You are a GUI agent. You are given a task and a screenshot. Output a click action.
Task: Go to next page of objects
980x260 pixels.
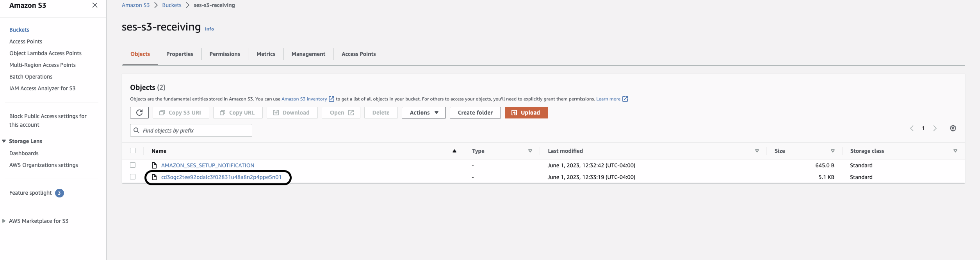935,128
